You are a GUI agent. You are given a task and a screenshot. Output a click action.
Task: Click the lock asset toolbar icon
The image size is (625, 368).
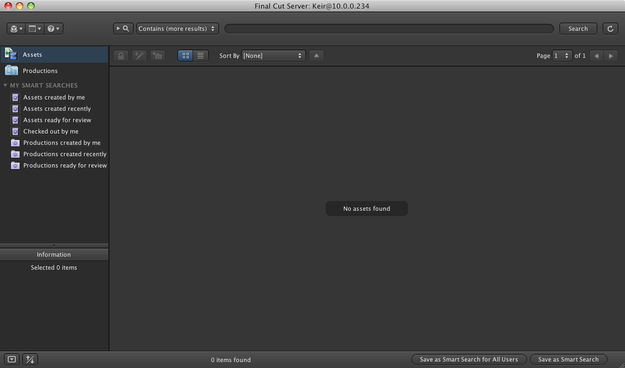click(x=121, y=56)
